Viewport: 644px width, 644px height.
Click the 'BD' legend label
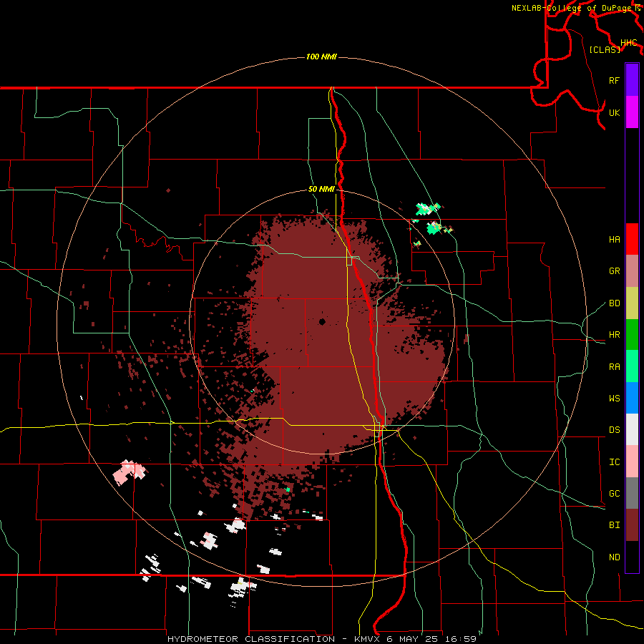(x=614, y=303)
